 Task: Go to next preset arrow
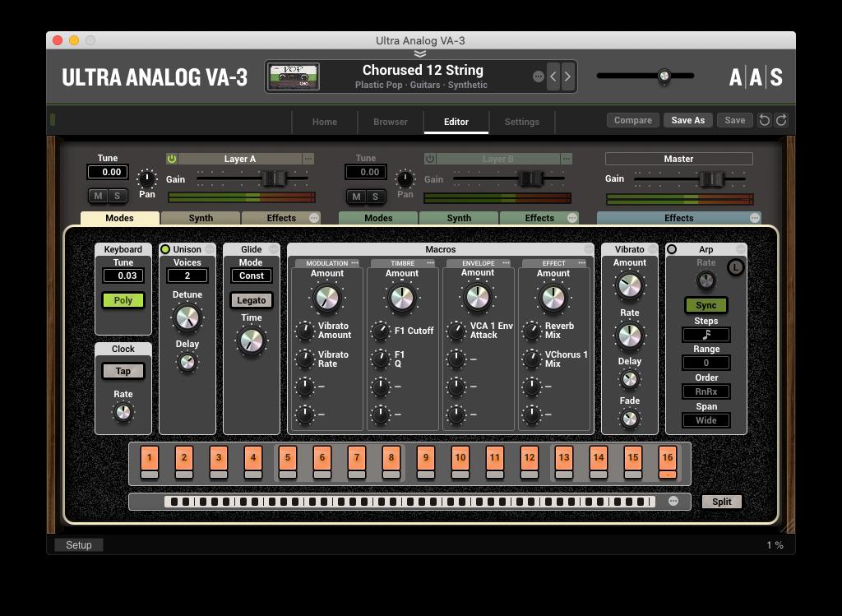point(567,76)
